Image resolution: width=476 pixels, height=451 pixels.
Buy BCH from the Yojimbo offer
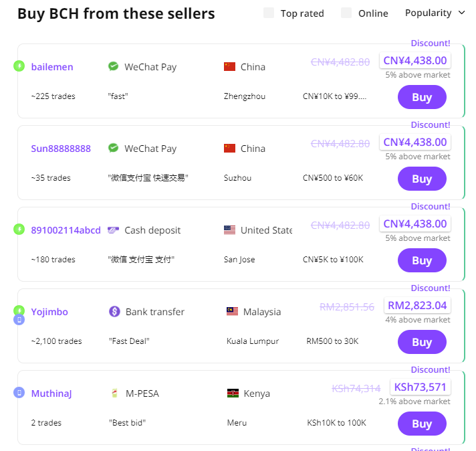(x=422, y=342)
